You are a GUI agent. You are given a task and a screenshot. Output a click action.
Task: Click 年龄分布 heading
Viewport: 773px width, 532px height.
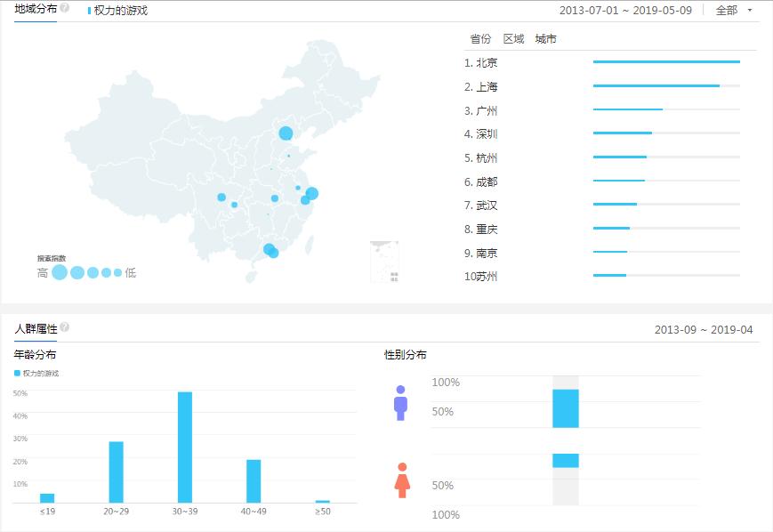pyautogui.click(x=35, y=354)
